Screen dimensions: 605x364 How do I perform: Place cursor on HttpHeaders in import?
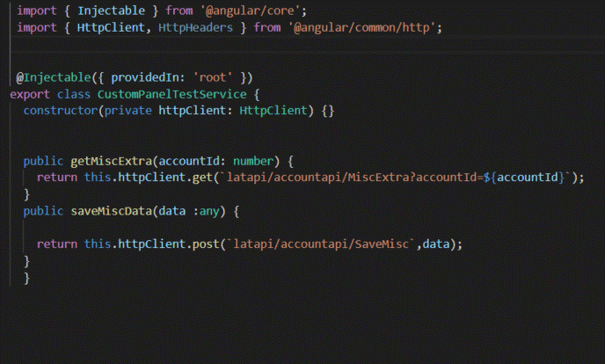(x=192, y=27)
